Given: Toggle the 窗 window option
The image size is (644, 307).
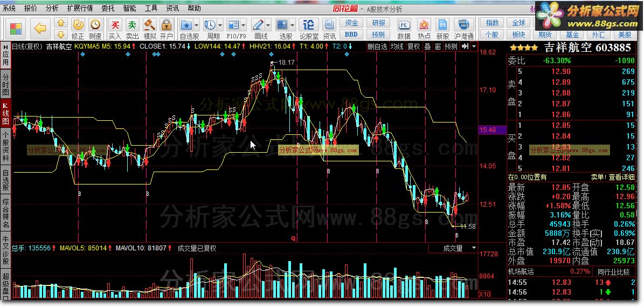Looking at the screenshot, I should 438,46.
